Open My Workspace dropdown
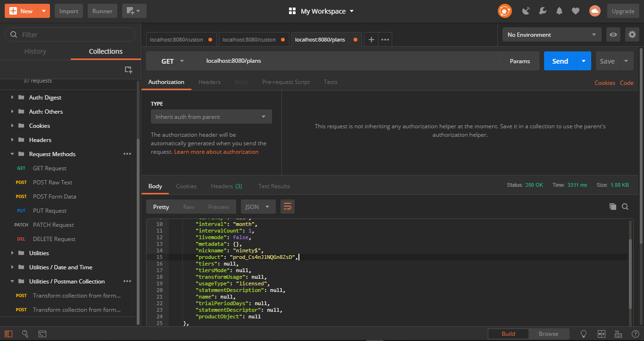The width and height of the screenshot is (644, 341). click(x=322, y=11)
